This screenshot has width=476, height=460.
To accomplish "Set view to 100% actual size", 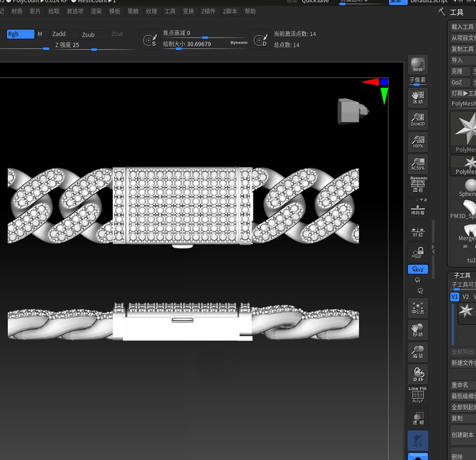I will pyautogui.click(x=418, y=142).
